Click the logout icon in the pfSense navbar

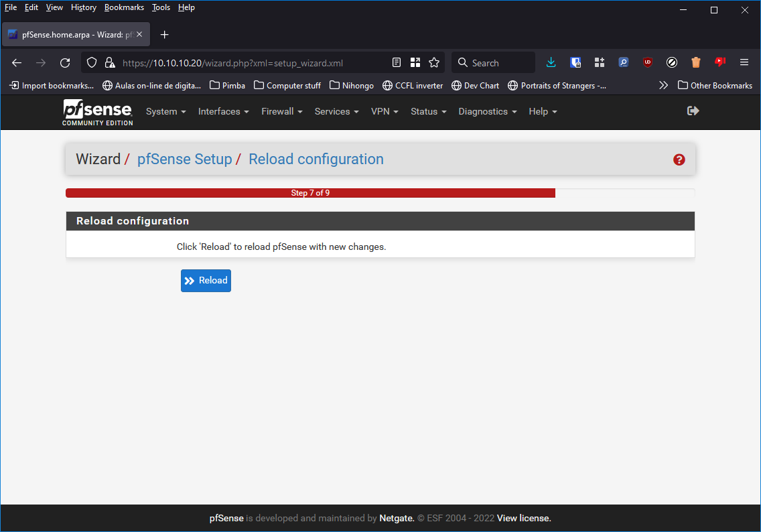[x=693, y=111]
